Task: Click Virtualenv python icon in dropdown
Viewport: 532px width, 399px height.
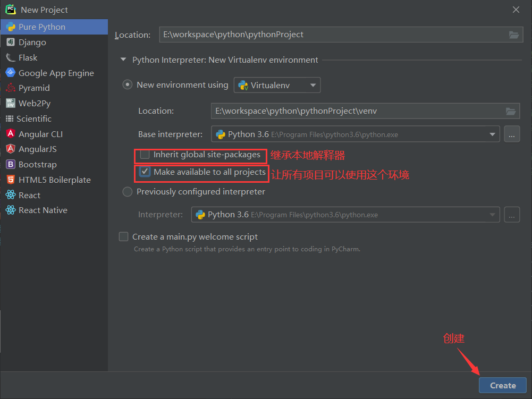Action: click(x=243, y=85)
